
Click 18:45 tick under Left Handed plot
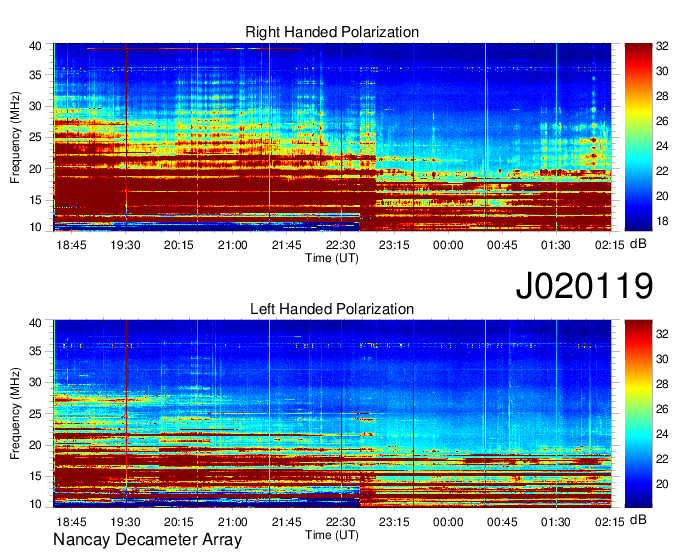(71, 522)
